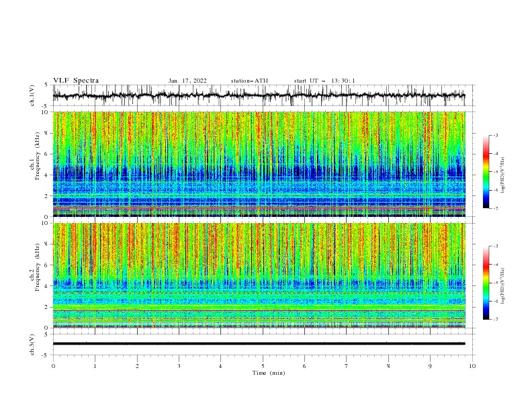Click the "ch.1 Frequency (kHz)" axis label
The width and height of the screenshot is (532, 411).
(x=35, y=156)
